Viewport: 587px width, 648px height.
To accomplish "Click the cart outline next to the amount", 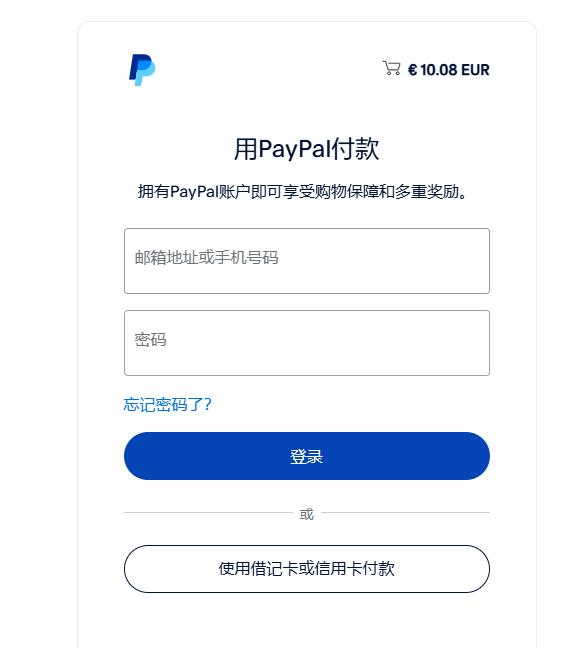I will tap(391, 68).
